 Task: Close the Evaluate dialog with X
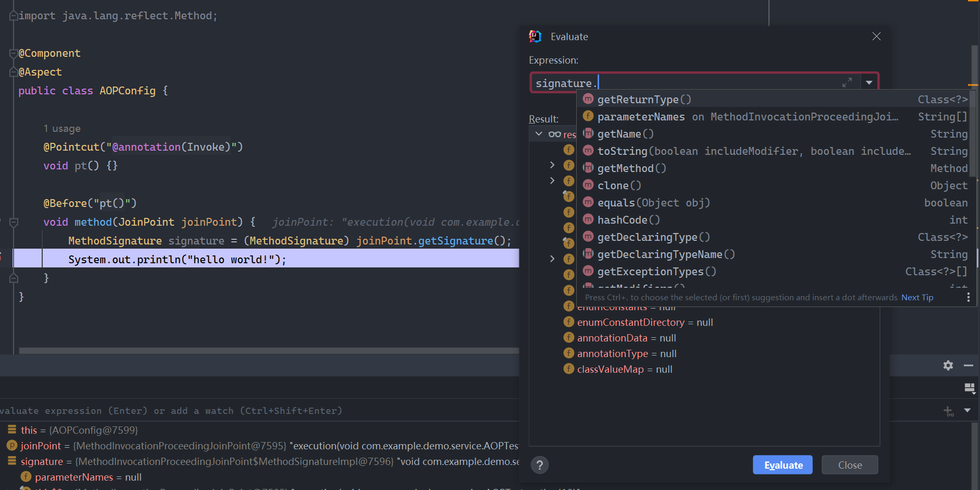[x=877, y=36]
